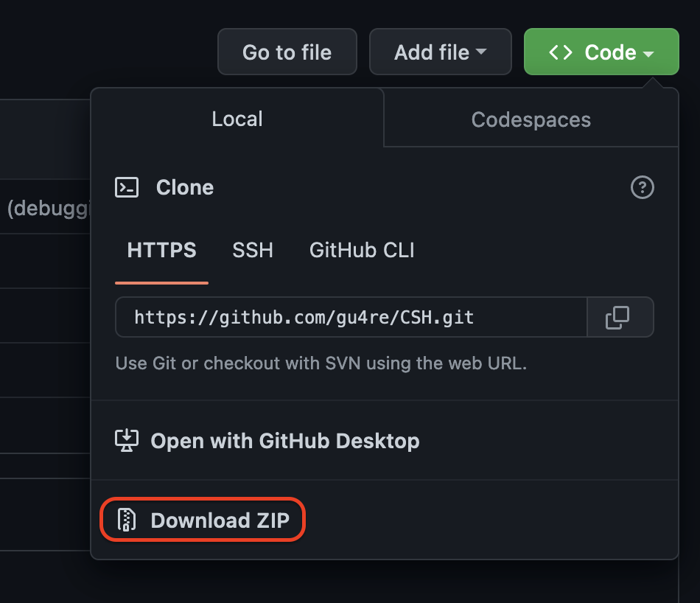Select the GitHub CLI clone option
The image size is (700, 603).
pyautogui.click(x=362, y=250)
